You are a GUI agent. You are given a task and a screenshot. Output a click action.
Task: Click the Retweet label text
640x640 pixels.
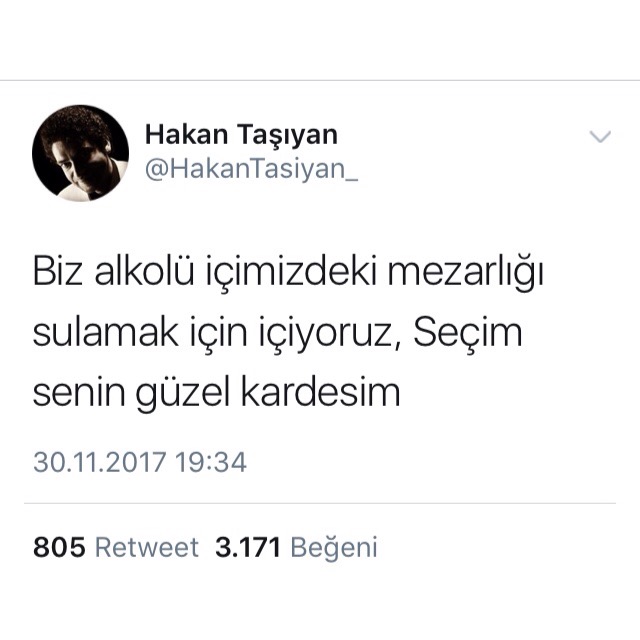147,547
